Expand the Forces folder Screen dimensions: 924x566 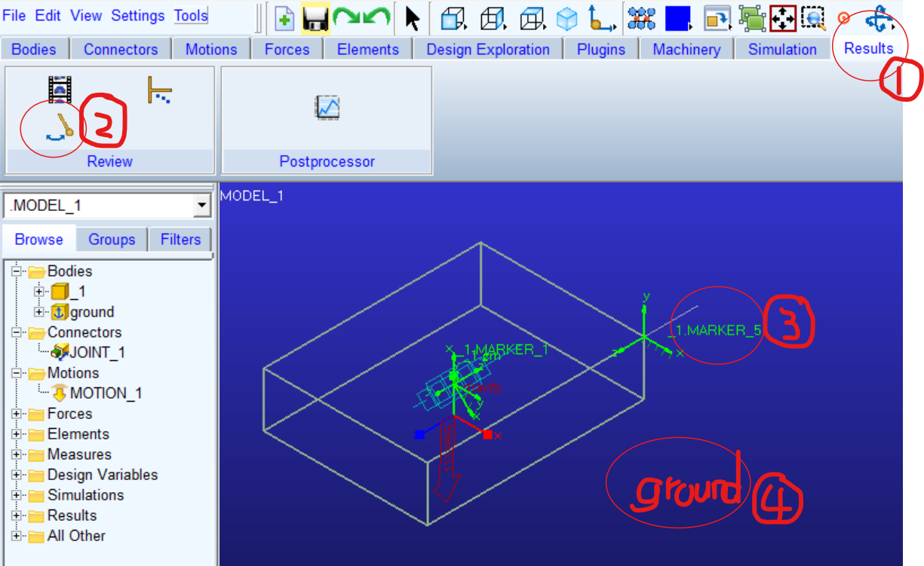[x=17, y=414]
